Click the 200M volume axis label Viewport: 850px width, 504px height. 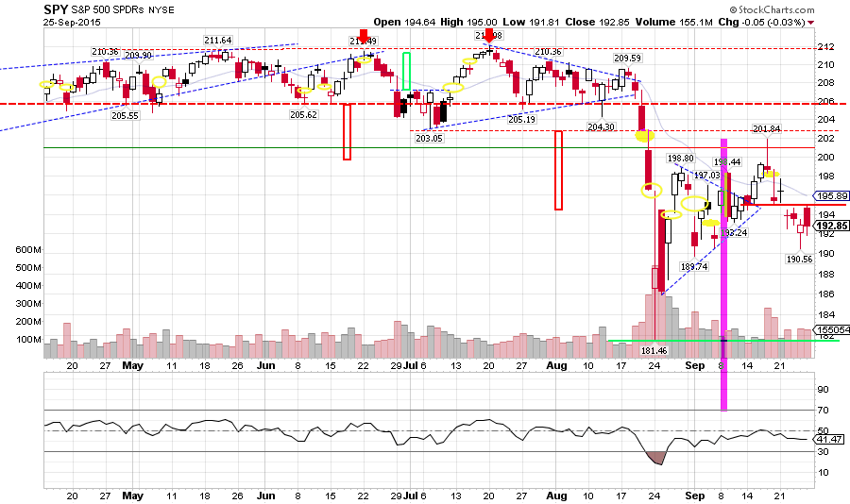coord(28,321)
